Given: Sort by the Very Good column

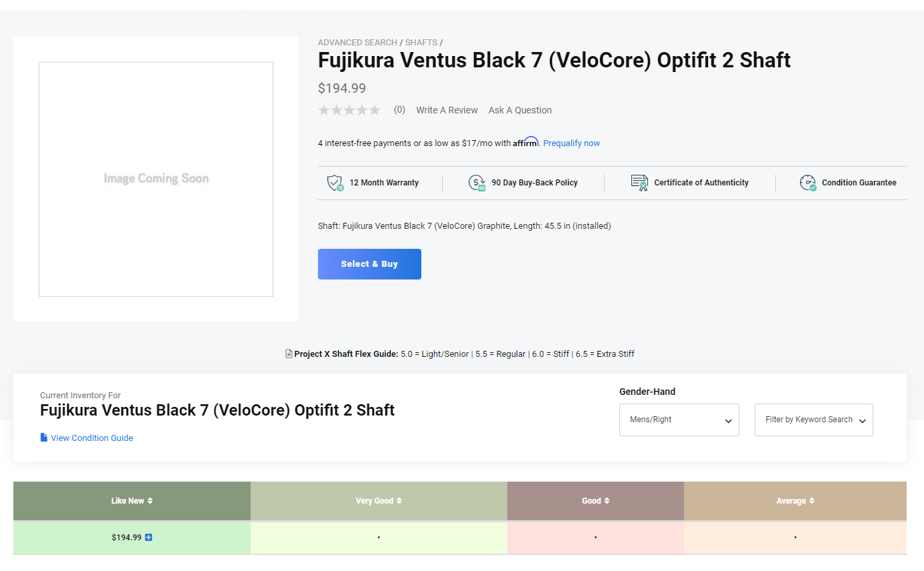Looking at the screenshot, I should coord(379,501).
